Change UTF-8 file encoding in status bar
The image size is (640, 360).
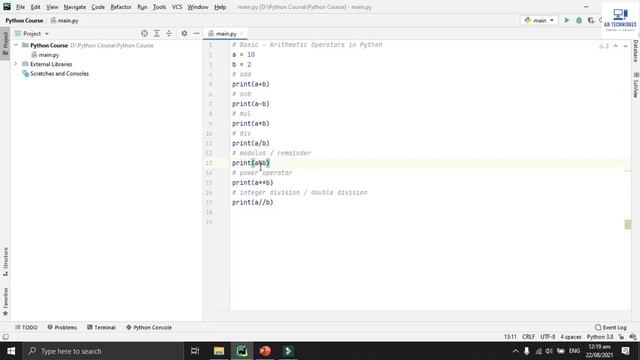pos(548,337)
